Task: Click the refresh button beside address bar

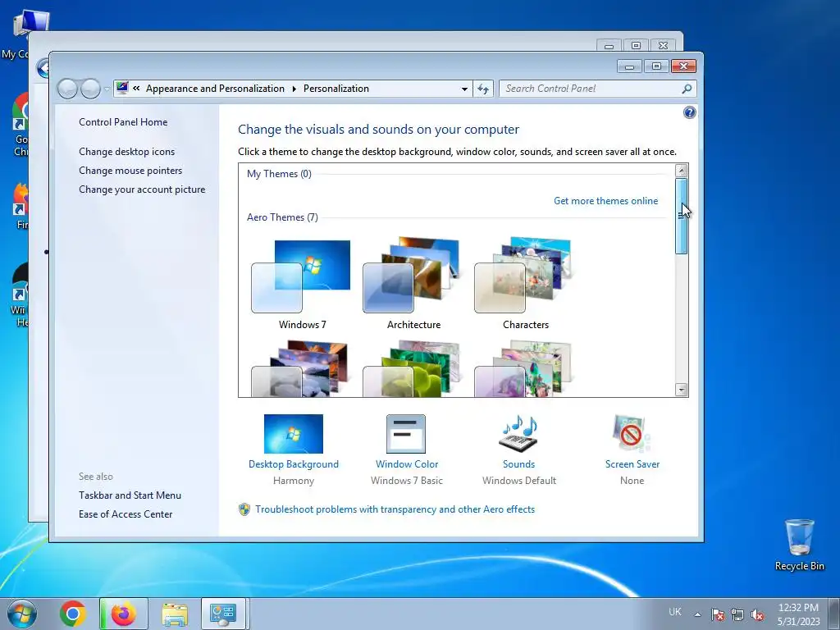Action: [x=483, y=89]
